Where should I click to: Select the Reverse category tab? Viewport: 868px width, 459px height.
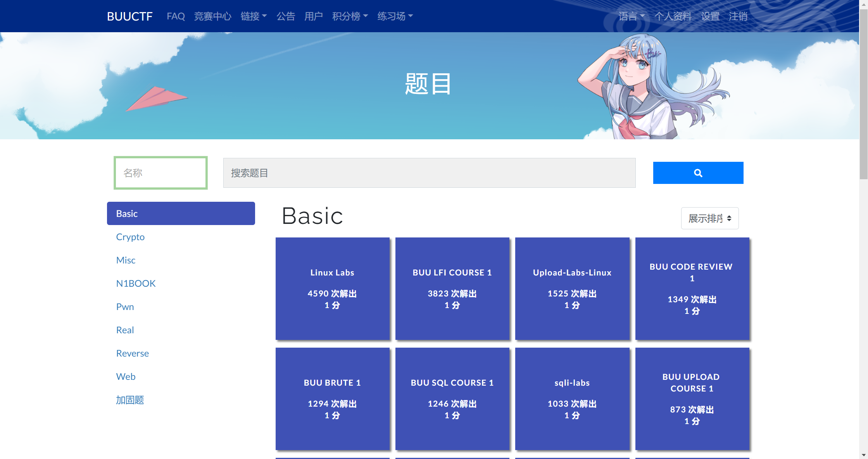point(132,353)
